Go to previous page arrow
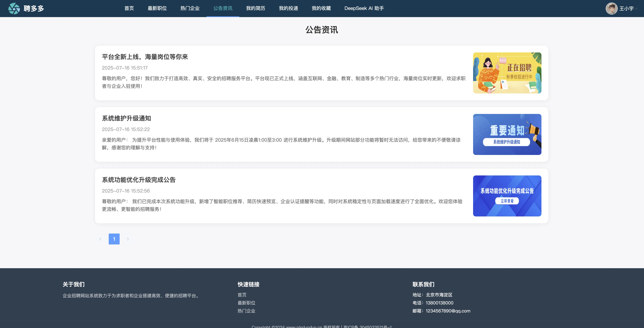 [100, 239]
